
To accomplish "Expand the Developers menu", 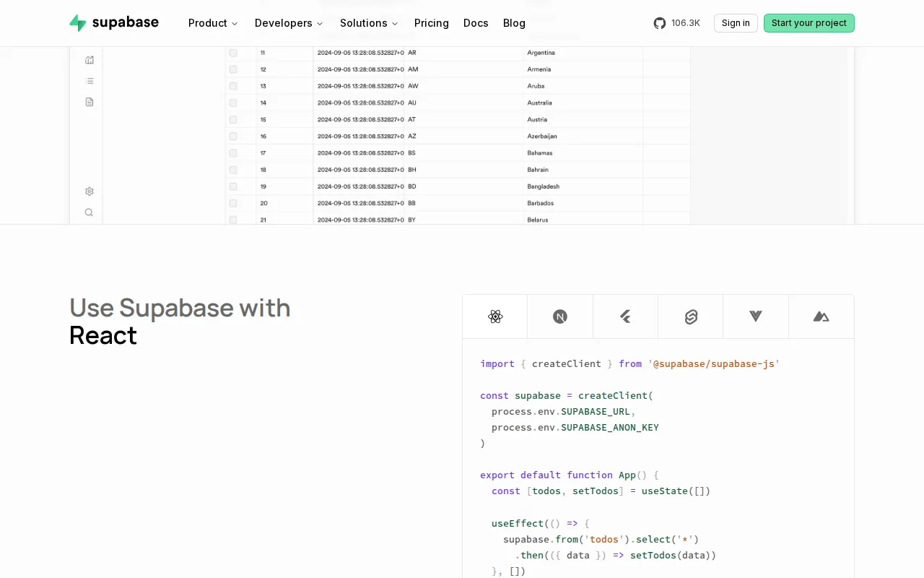I will click(x=289, y=23).
